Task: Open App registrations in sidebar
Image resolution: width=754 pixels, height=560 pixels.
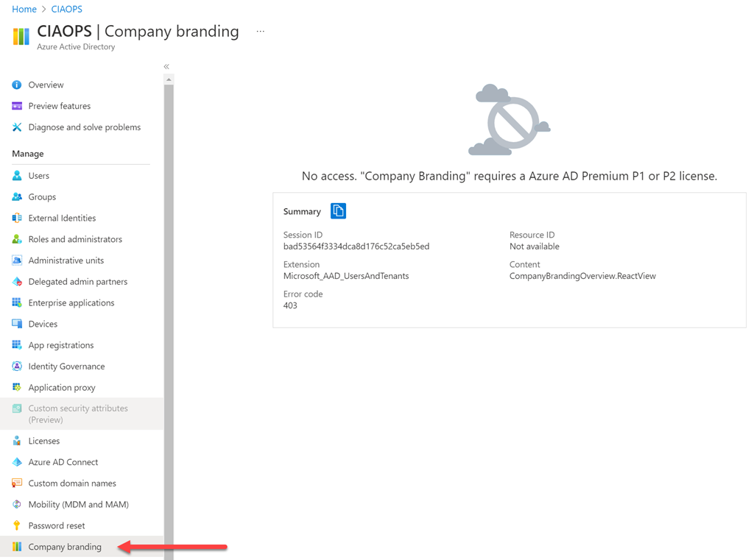Action: tap(61, 345)
